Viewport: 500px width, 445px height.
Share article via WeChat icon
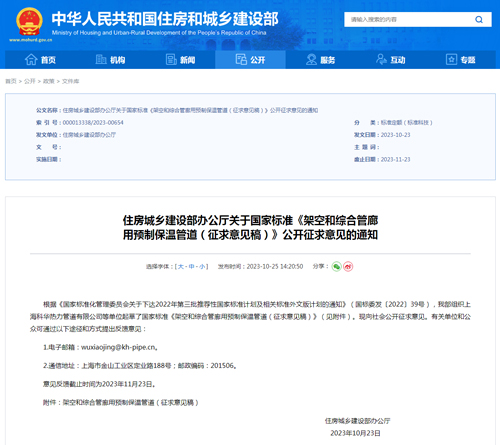click(x=336, y=267)
